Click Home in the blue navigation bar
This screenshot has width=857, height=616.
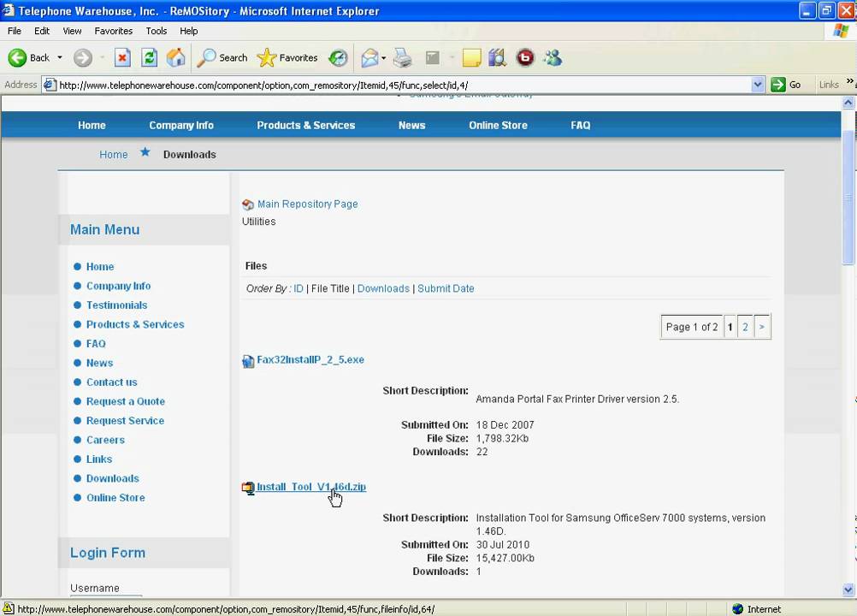pos(92,125)
